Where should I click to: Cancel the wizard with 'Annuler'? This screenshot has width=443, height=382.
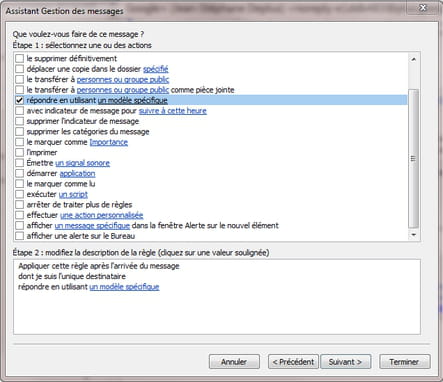234,362
